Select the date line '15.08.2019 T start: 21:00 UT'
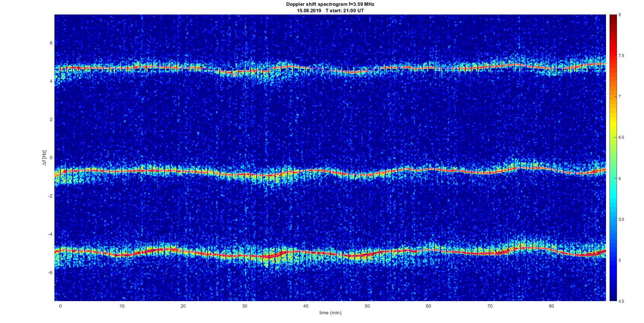The image size is (644, 323). pos(330,11)
